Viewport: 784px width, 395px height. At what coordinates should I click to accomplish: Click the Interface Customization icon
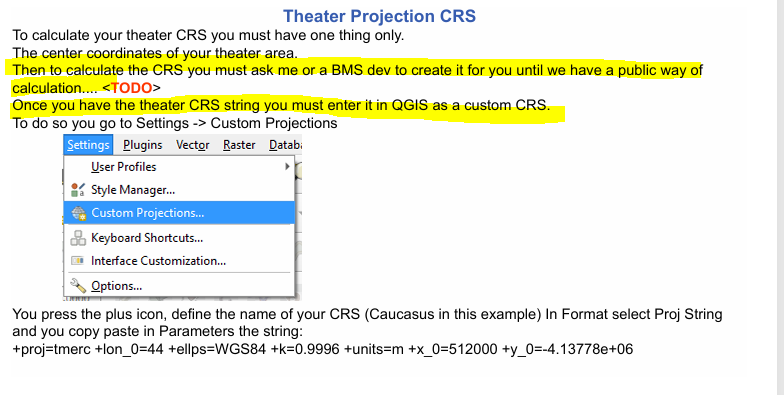[x=78, y=260]
